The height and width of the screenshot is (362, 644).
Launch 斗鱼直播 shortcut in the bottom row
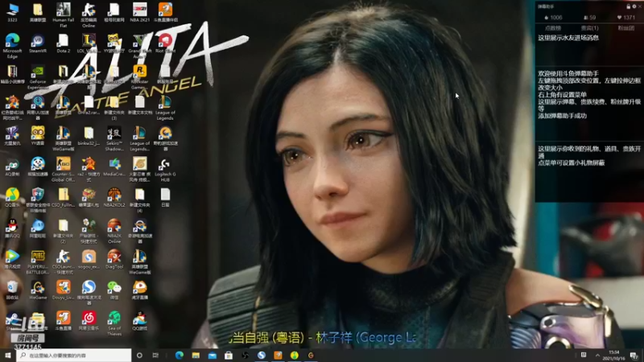pyautogui.click(x=63, y=320)
